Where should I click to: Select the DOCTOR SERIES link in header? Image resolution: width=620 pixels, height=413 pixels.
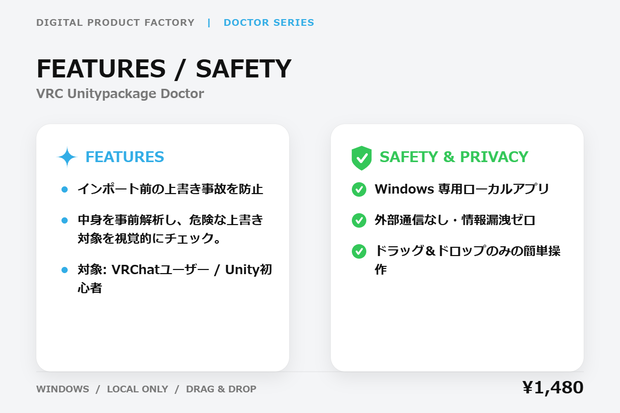click(269, 23)
